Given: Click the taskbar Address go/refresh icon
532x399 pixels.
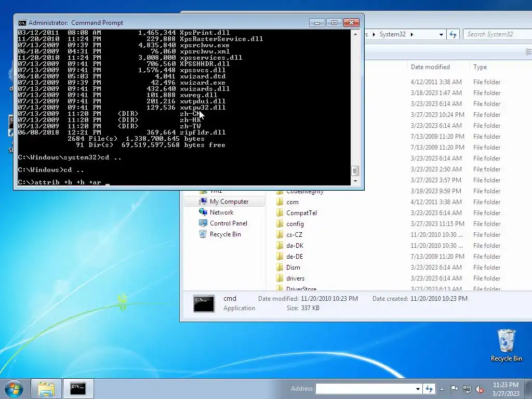Looking at the screenshot, I should (429, 389).
